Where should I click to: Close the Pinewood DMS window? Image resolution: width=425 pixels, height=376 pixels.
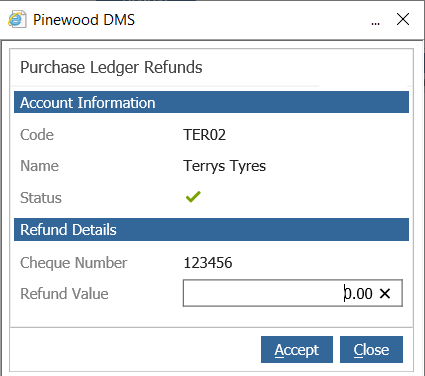coord(403,19)
